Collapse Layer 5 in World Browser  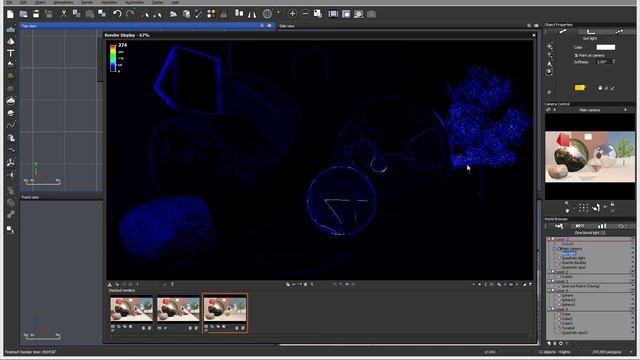(549, 309)
